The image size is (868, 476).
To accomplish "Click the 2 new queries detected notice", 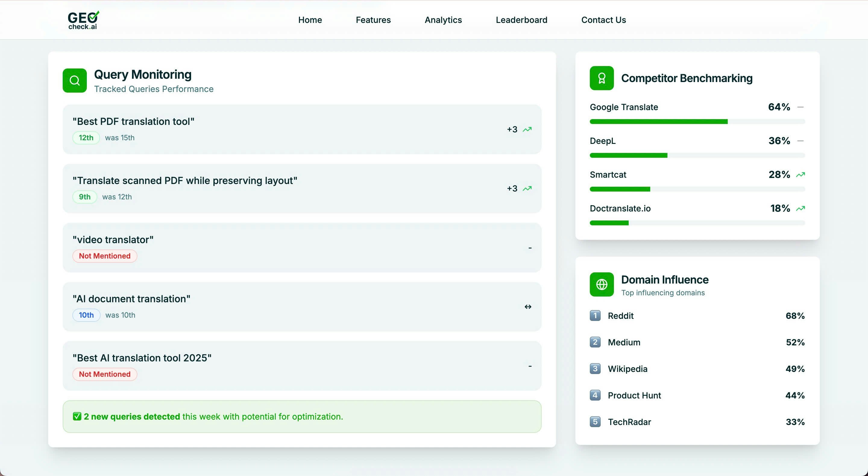I will click(302, 417).
